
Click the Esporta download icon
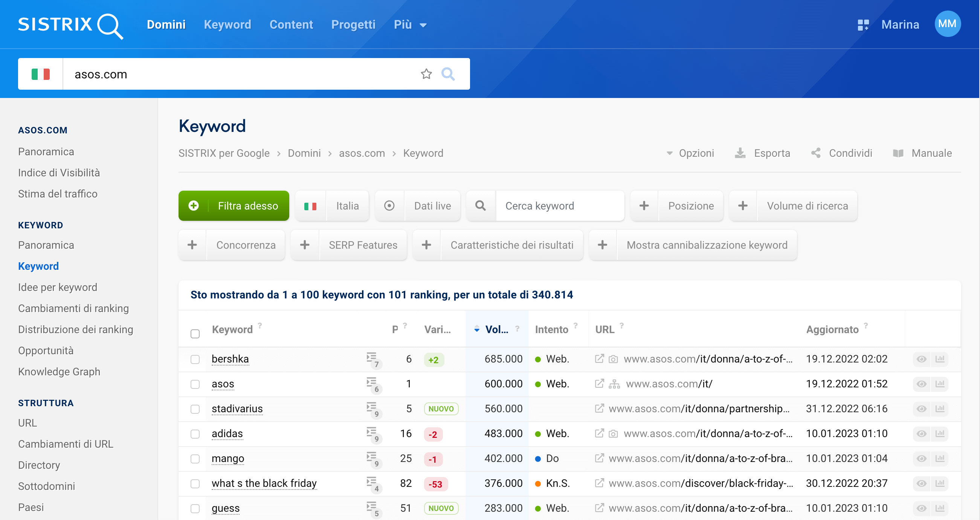coord(740,153)
